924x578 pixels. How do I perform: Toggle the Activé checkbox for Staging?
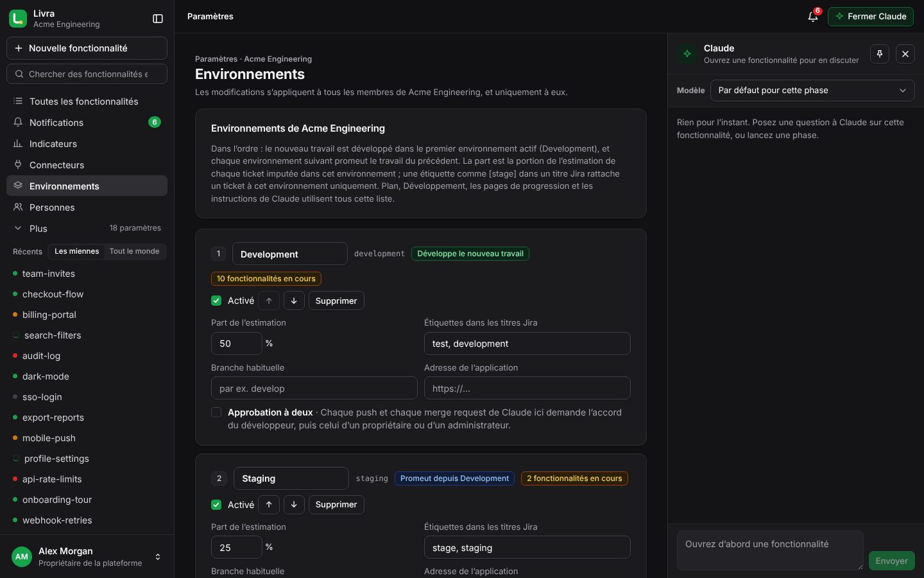(216, 505)
